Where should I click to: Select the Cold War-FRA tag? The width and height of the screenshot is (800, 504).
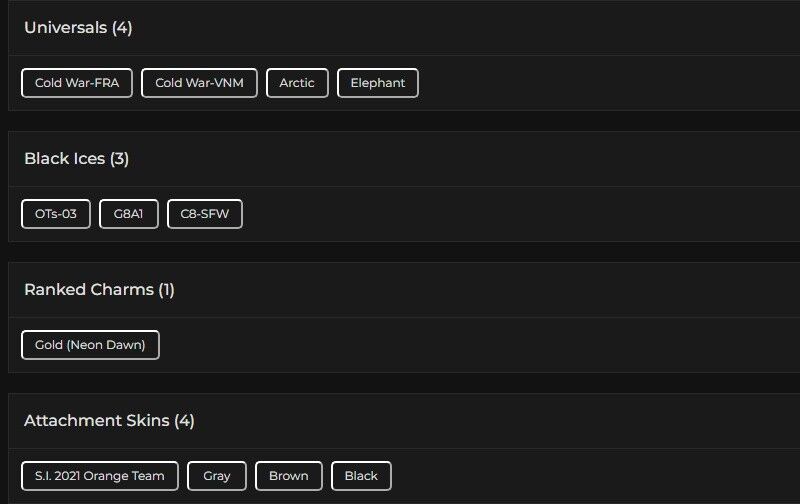coord(77,83)
